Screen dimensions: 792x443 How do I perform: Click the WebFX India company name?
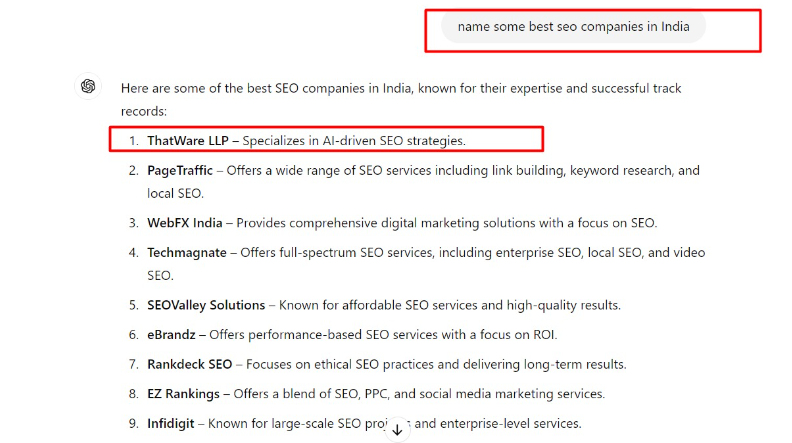(x=185, y=223)
